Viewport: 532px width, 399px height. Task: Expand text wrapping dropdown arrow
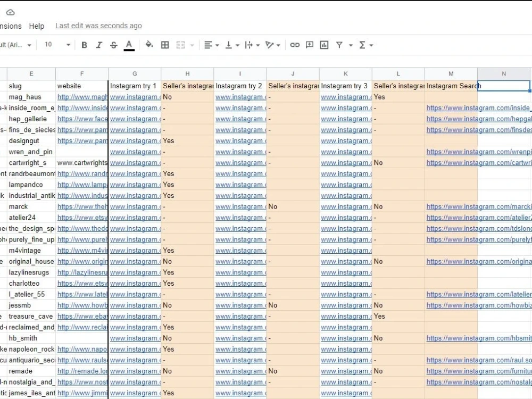click(x=258, y=45)
